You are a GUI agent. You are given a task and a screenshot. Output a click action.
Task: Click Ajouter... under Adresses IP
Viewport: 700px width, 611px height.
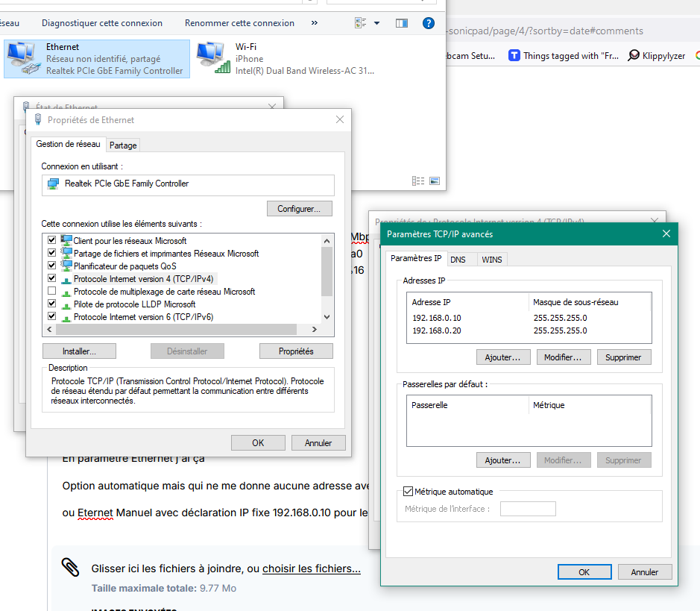coord(503,358)
